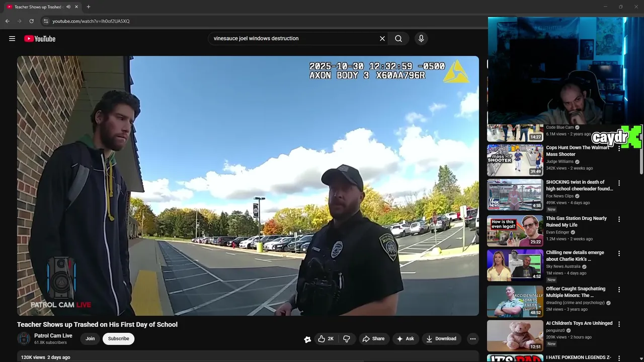The image size is (644, 362).
Task: Start voice search with microphone
Action: [x=421, y=39]
